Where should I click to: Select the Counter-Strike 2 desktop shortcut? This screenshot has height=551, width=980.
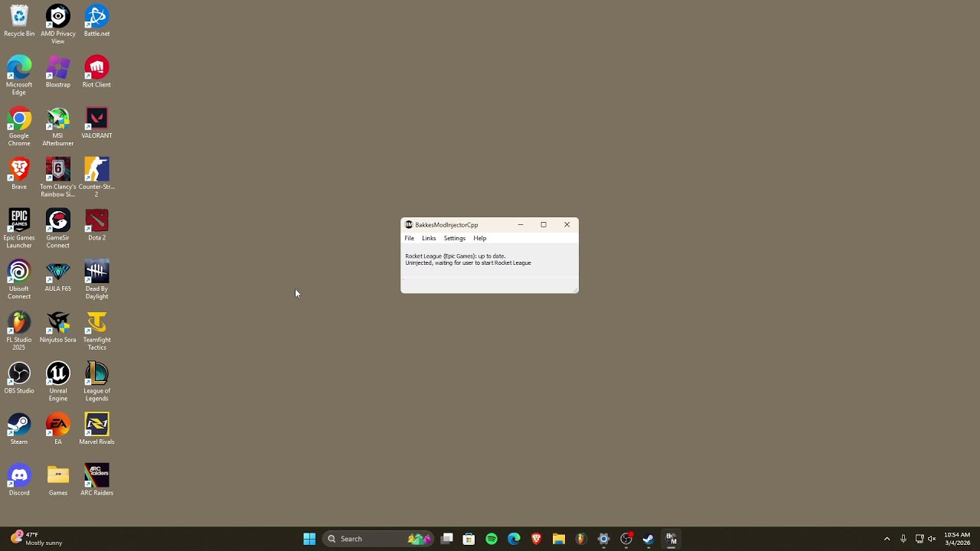96,178
